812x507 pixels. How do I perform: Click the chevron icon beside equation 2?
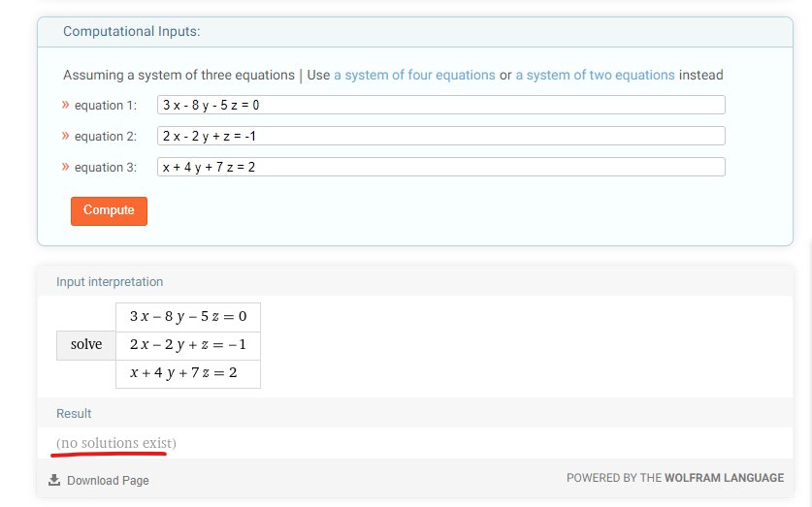(66, 136)
